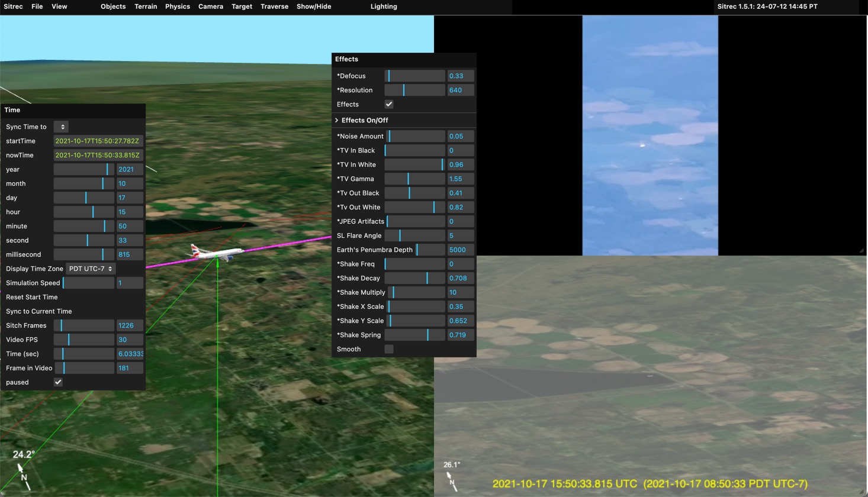The image size is (868, 497).
Task: Adjust the Defocus slider
Action: [x=414, y=76]
